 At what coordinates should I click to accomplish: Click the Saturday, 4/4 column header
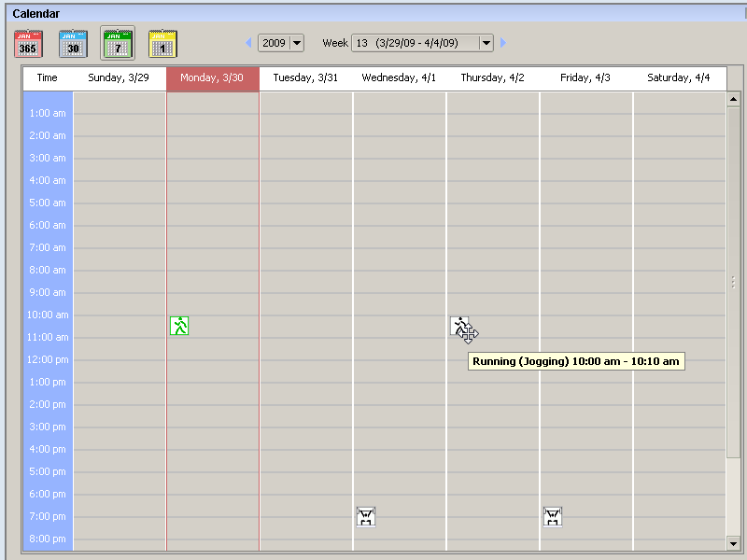(x=679, y=78)
